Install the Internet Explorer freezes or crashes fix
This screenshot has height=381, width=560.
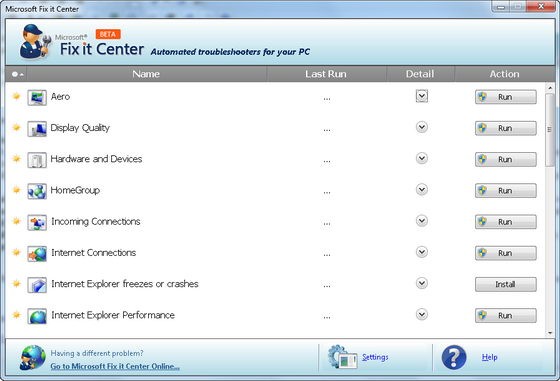click(x=506, y=284)
